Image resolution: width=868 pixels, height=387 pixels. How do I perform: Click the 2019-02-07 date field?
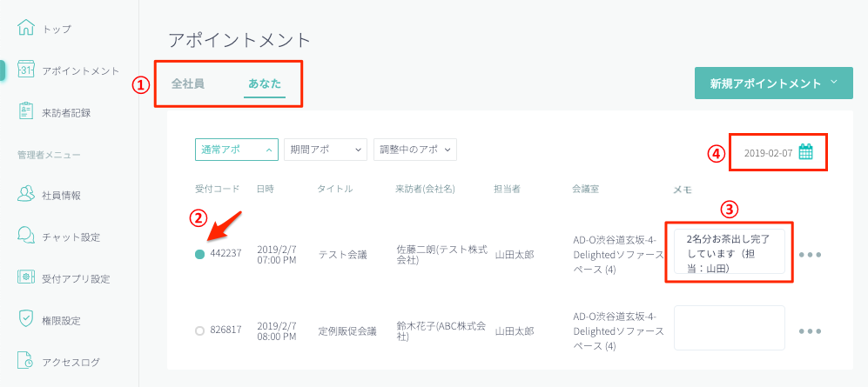click(768, 153)
